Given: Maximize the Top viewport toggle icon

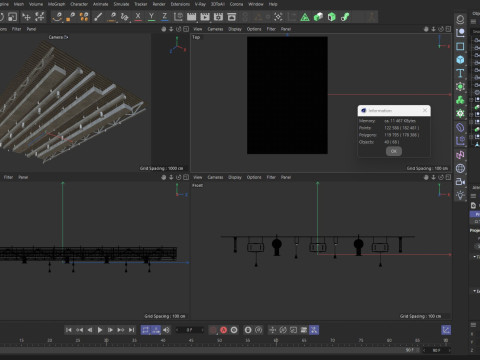Looking at the screenshot, I should [x=448, y=29].
